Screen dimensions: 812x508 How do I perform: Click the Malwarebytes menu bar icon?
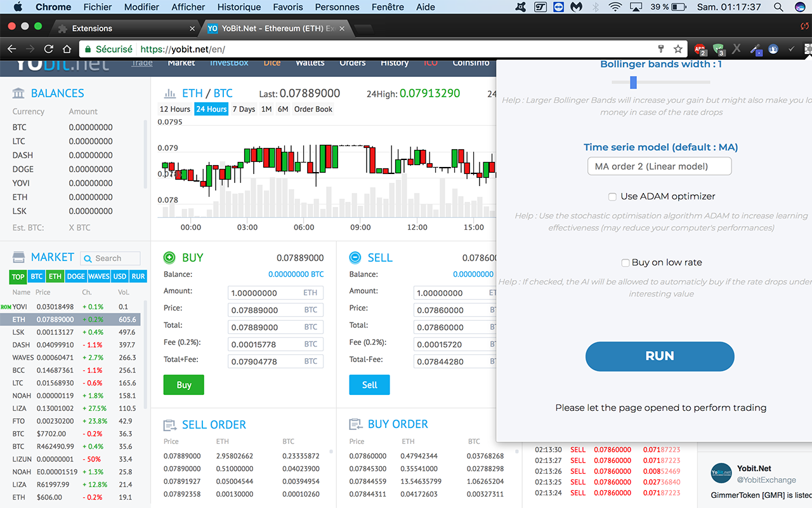click(x=576, y=7)
